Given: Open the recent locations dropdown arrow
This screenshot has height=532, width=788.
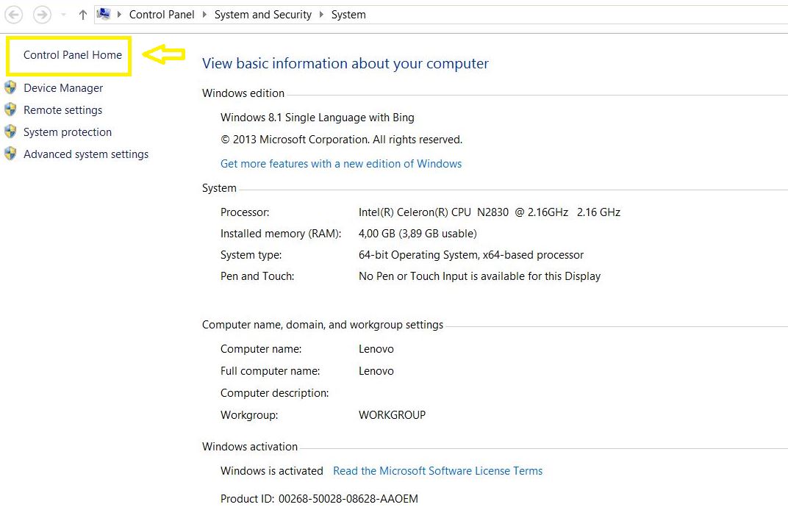Looking at the screenshot, I should tap(64, 15).
